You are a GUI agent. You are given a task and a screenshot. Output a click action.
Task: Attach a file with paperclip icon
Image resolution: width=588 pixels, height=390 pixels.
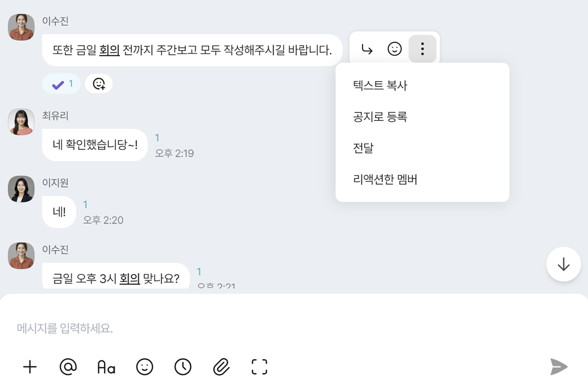tap(221, 366)
